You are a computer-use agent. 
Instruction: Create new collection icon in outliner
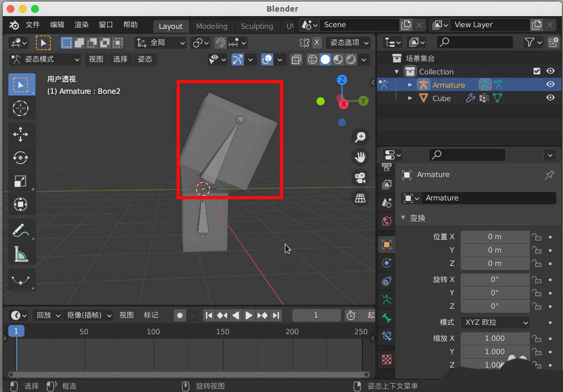click(x=554, y=42)
